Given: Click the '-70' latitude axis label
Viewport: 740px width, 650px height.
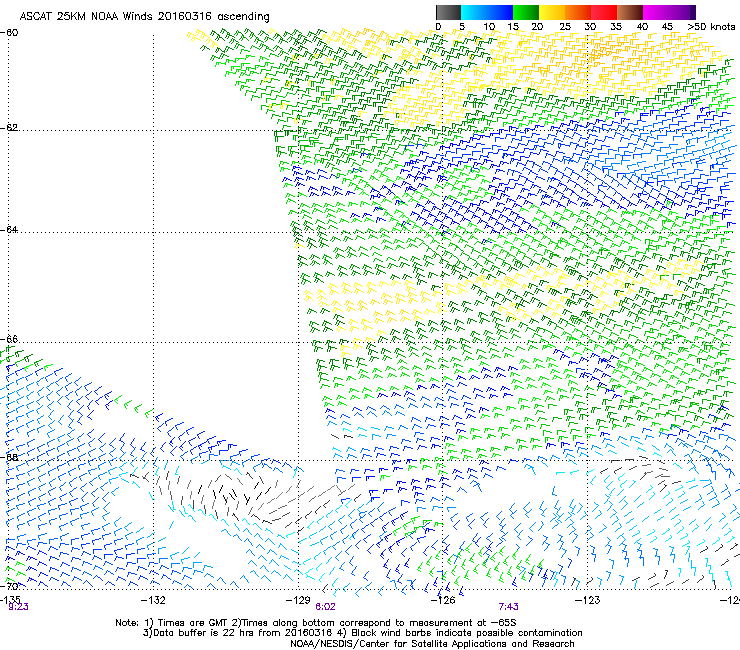Looking at the screenshot, I should [9, 587].
